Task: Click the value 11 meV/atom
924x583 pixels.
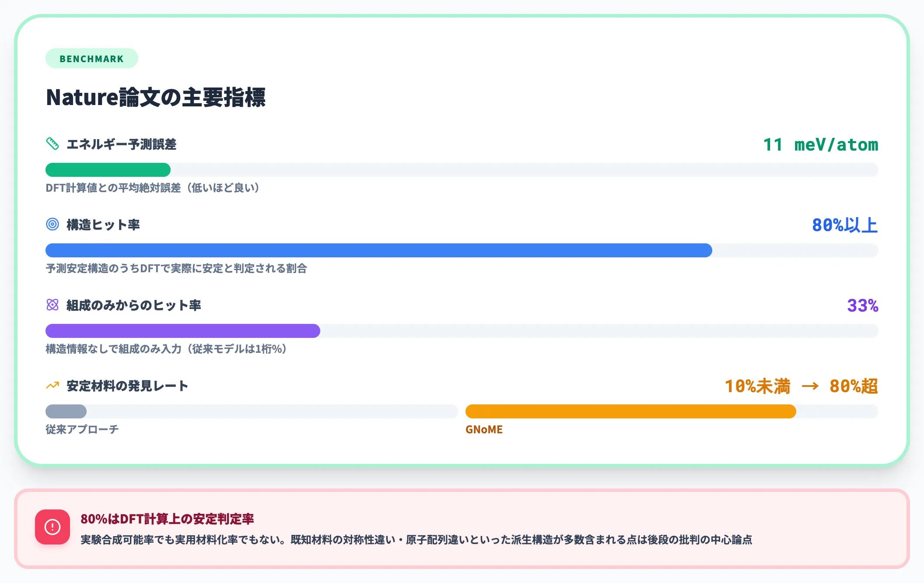Action: tap(821, 144)
